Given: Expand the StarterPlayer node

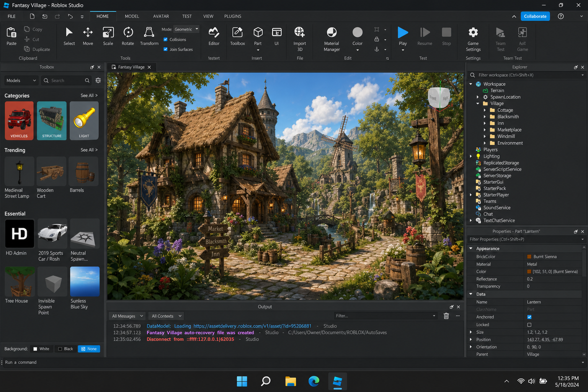Looking at the screenshot, I should 471,195.
